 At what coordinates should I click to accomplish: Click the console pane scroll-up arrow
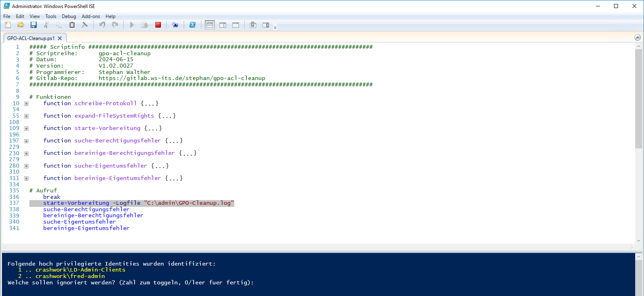(x=638, y=256)
